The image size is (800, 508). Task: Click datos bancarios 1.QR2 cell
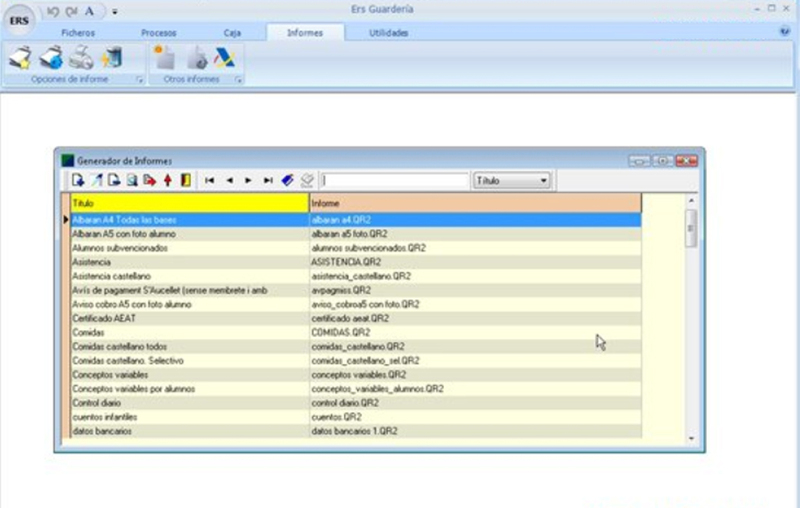(475, 431)
